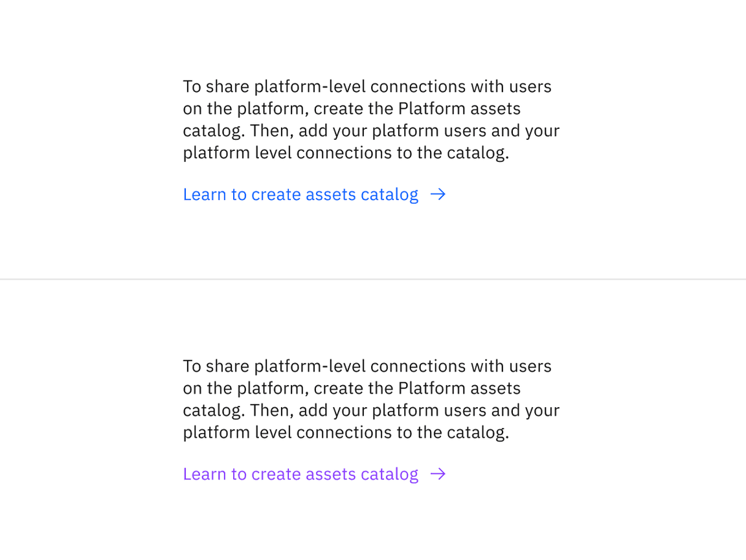
Task: Open 'Learn to create assets catalog' blue link
Action: (300, 194)
